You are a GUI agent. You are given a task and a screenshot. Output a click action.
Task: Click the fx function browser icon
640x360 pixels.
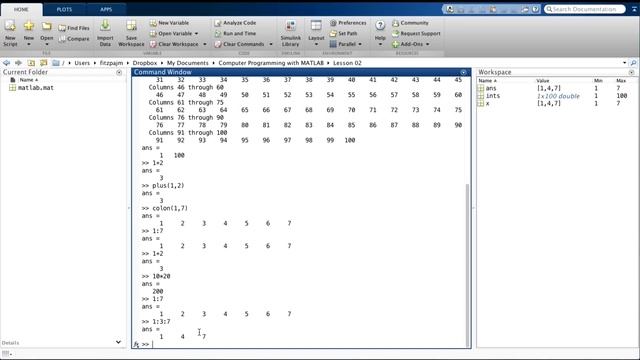click(136, 344)
